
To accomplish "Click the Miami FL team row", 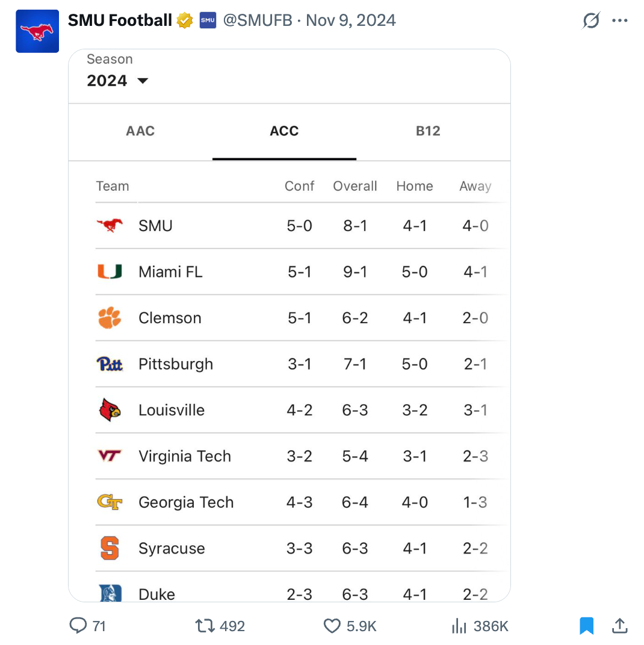I will tap(170, 272).
